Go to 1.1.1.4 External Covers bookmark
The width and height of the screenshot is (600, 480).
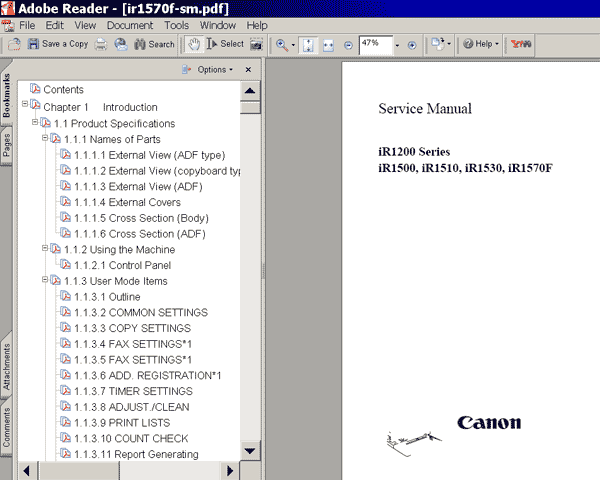127,202
